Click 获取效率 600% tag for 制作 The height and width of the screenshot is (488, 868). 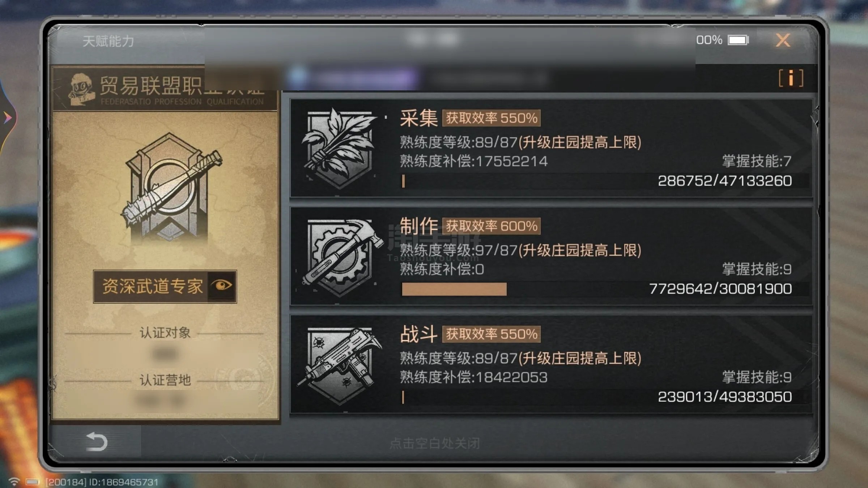coord(491,226)
